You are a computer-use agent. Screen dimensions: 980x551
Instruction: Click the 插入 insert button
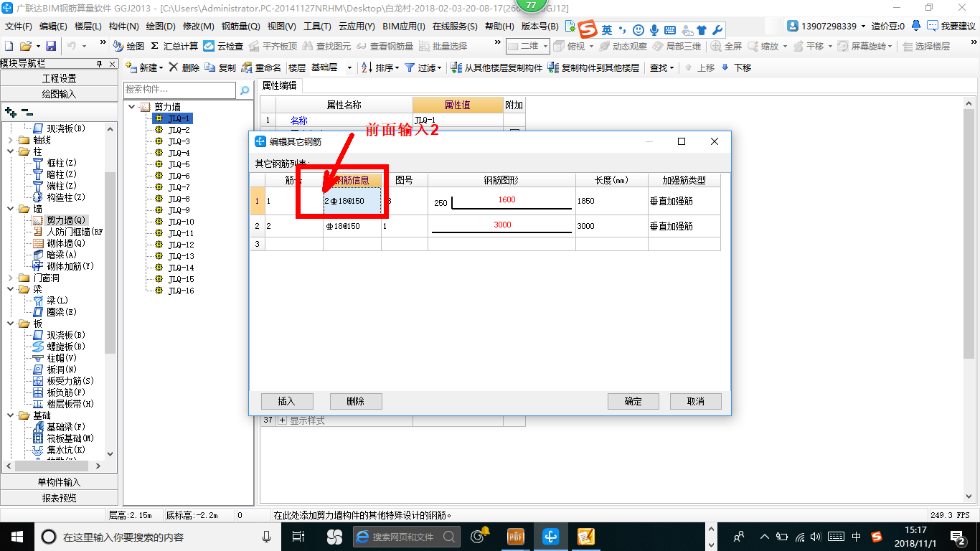(x=286, y=401)
